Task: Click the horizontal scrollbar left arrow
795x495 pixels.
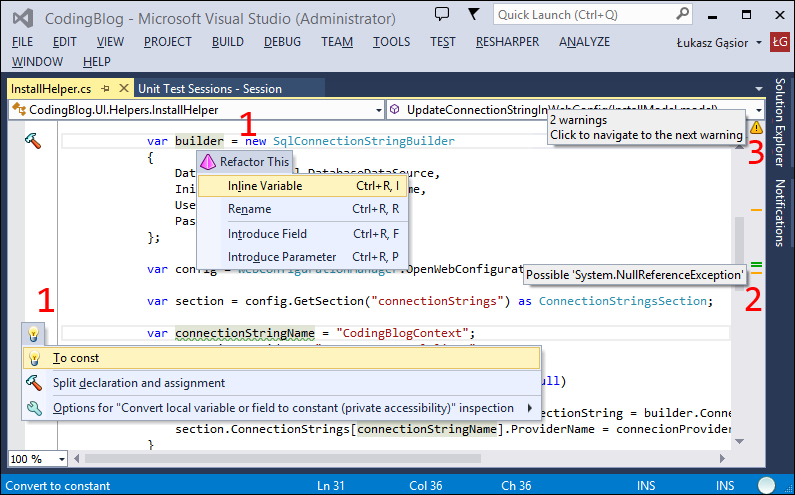Action: point(77,458)
